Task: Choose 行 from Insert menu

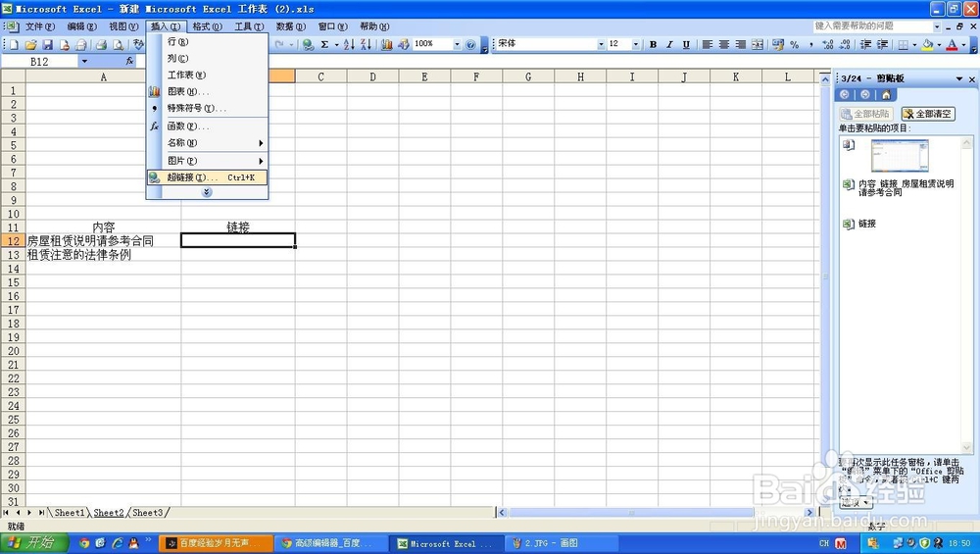Action: 207,42
